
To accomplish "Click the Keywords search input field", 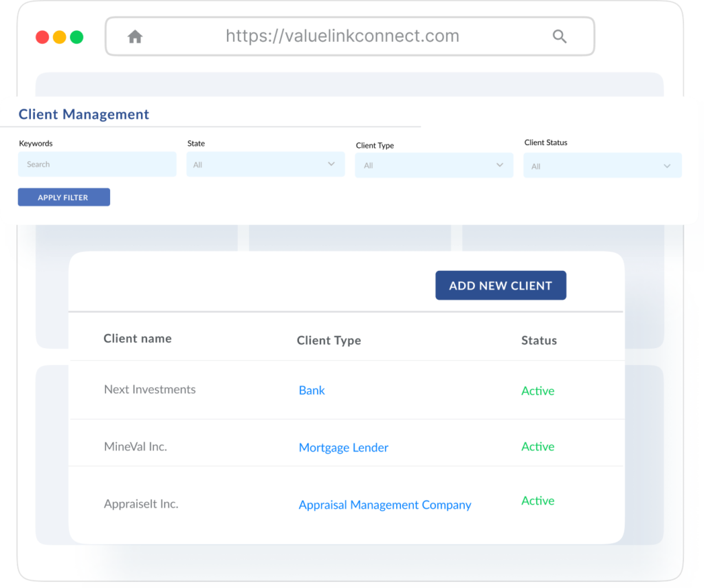I will point(96,164).
